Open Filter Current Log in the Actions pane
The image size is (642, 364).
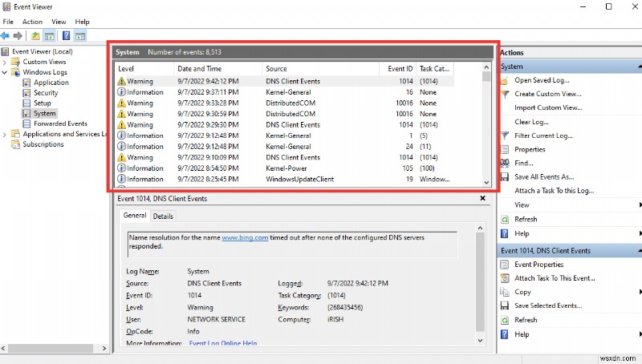tap(542, 135)
